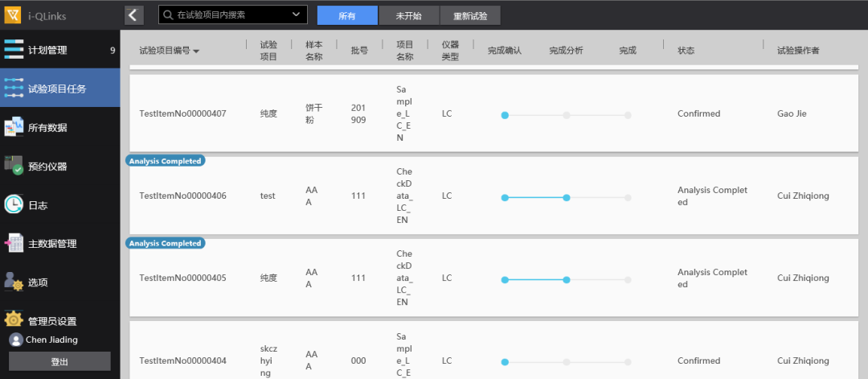Click the 批号 column header
868x379 pixels.
coord(359,51)
